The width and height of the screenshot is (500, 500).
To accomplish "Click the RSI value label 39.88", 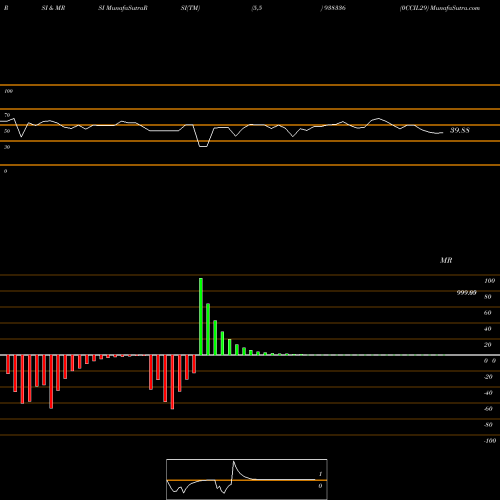I will tap(460, 130).
